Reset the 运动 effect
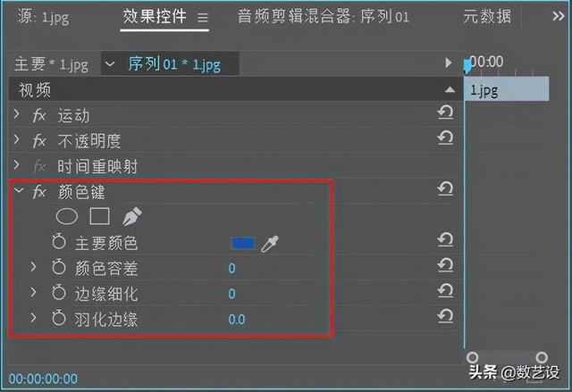 pyautogui.click(x=444, y=113)
